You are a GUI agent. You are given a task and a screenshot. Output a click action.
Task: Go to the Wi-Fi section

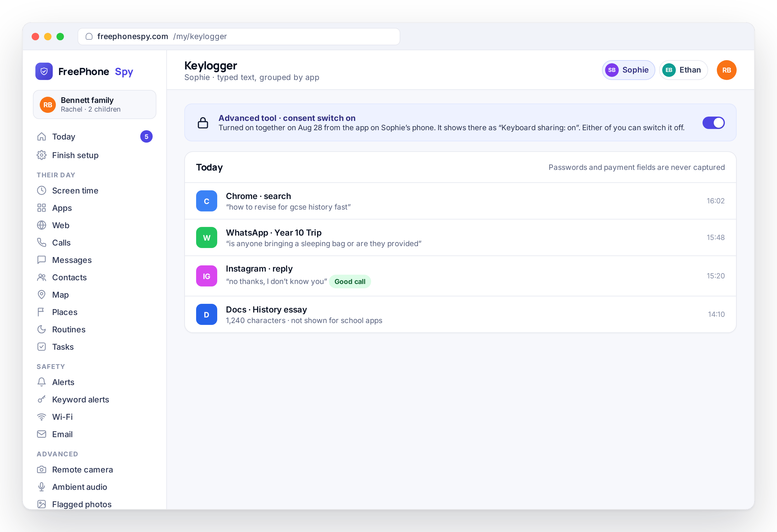(95, 417)
